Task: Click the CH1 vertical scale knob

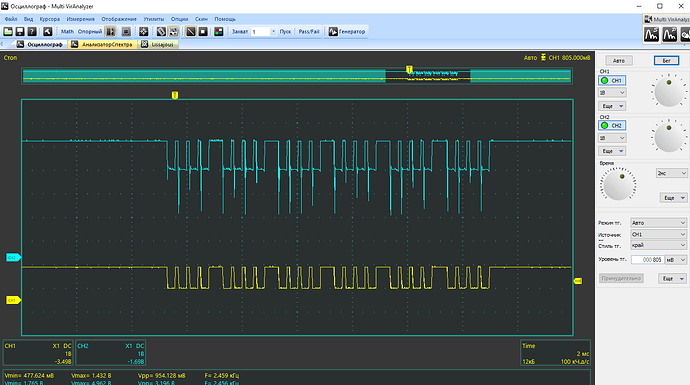Action: pyautogui.click(x=668, y=91)
